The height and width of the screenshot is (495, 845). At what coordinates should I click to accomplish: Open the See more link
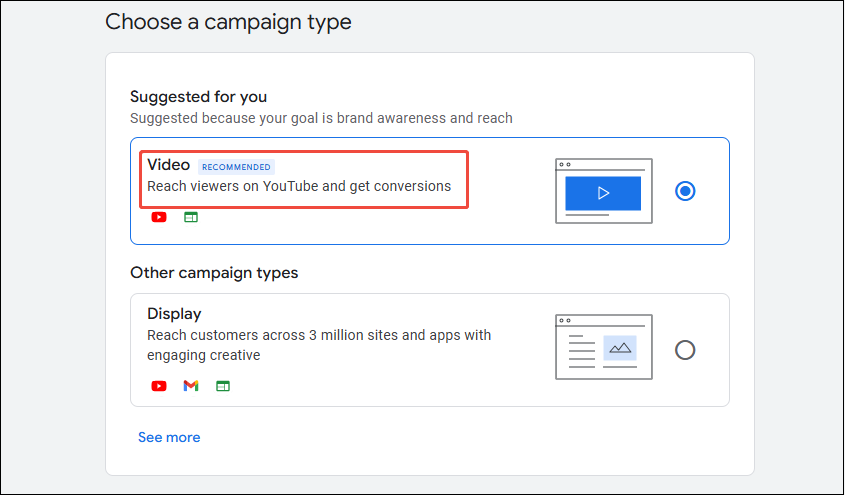169,437
